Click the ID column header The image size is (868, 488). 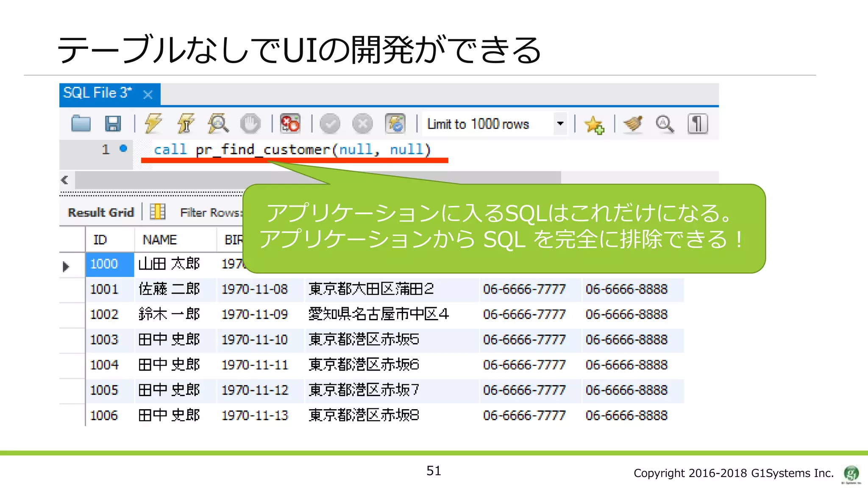pos(110,239)
